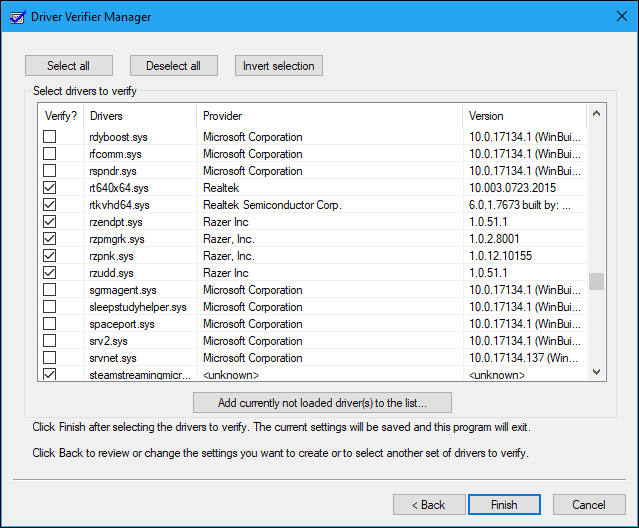The height and width of the screenshot is (528, 639).
Task: Select the rzendpt.sys driver name
Action: [x=116, y=222]
